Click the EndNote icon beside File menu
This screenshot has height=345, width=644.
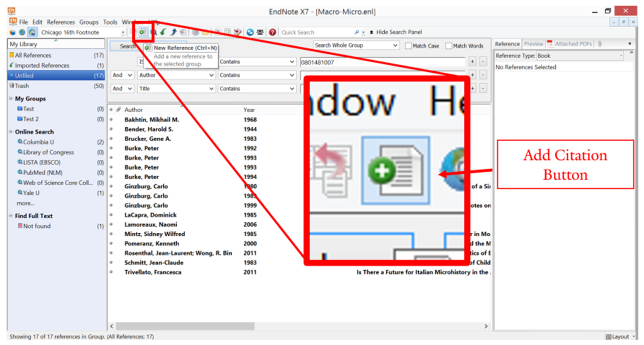point(13,22)
